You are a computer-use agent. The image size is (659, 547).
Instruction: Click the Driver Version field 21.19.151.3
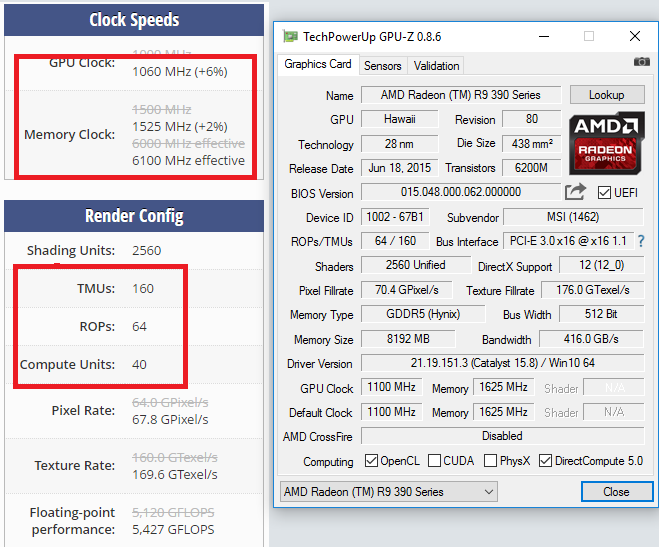tap(503, 363)
